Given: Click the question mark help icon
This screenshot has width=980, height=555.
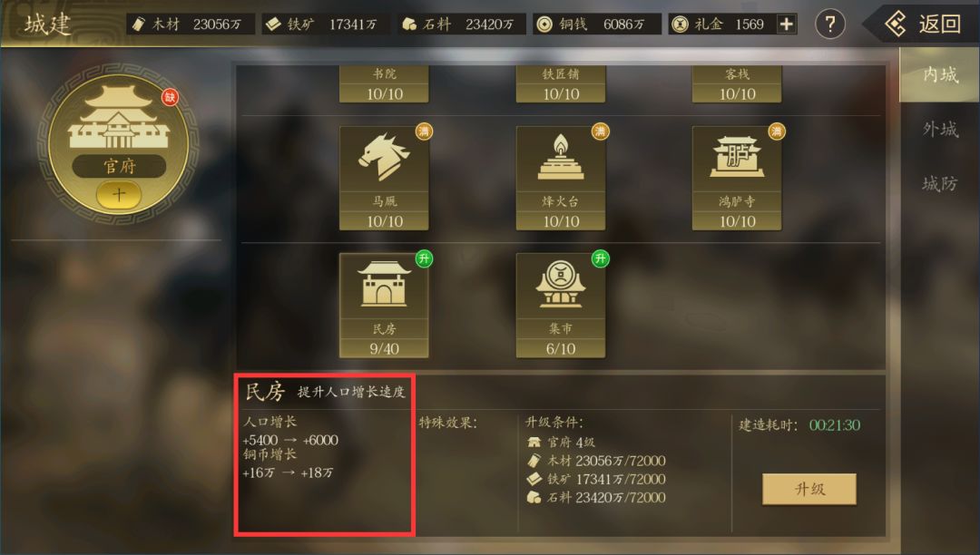Looking at the screenshot, I should tap(830, 24).
